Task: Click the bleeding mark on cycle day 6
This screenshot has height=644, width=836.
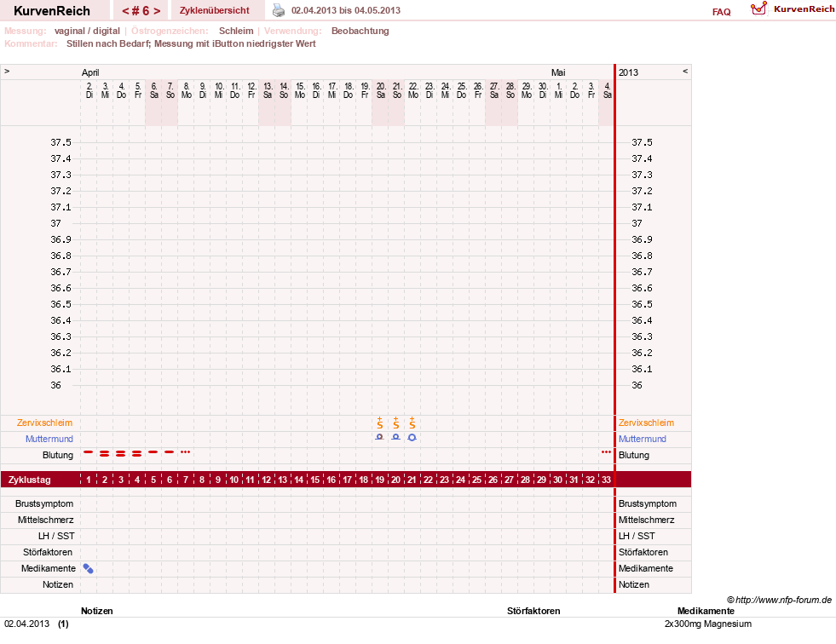Action: tap(169, 452)
